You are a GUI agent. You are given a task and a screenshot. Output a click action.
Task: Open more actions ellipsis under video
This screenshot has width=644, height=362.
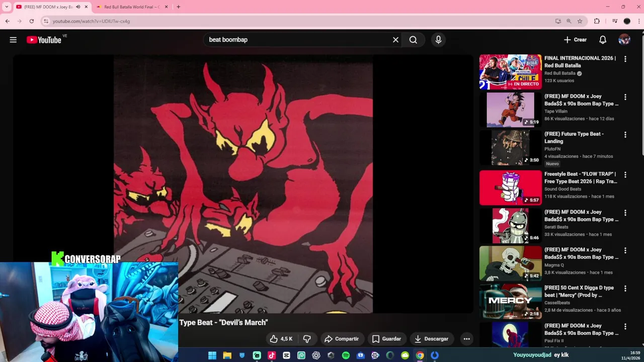[x=466, y=339]
